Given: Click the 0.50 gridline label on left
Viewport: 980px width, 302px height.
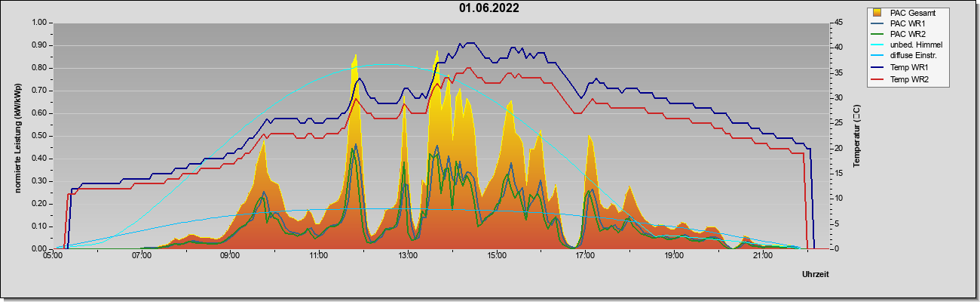Looking at the screenshot, I should [x=38, y=136].
